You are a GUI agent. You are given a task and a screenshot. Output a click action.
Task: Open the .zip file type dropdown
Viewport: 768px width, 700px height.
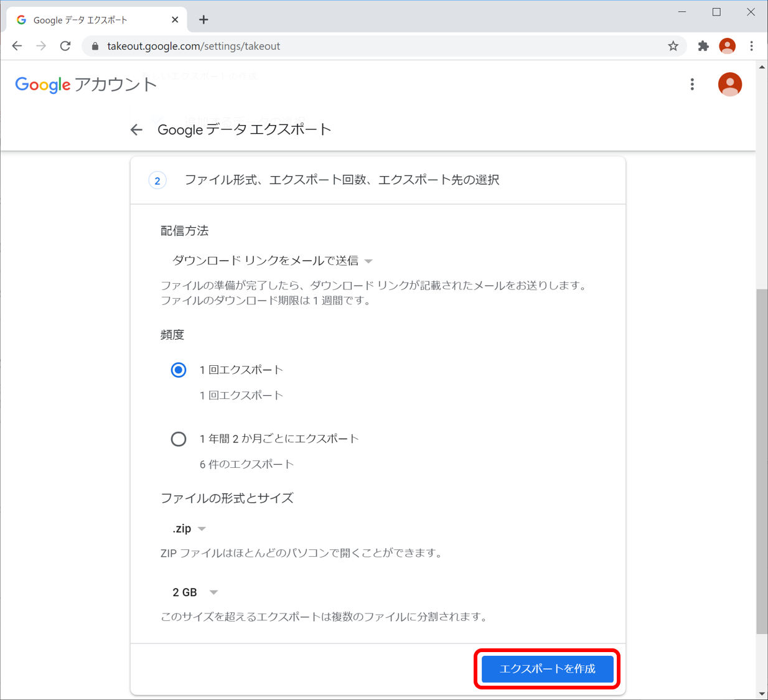point(189,529)
